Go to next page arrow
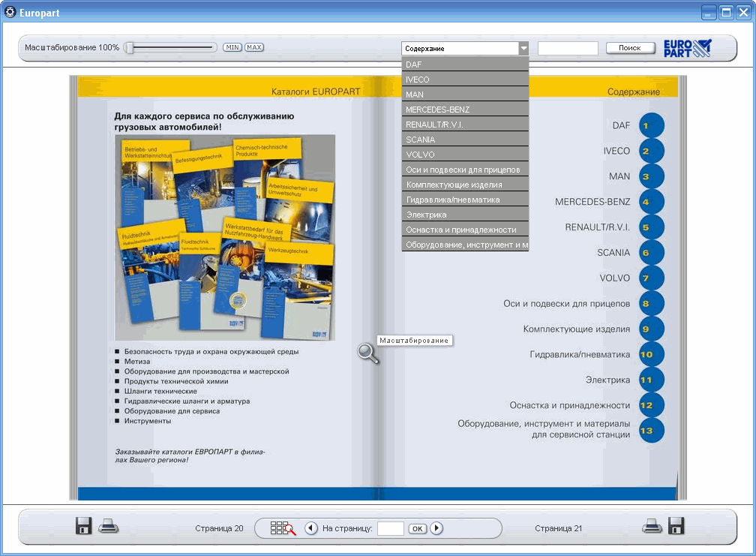756x556 pixels. coord(436,528)
